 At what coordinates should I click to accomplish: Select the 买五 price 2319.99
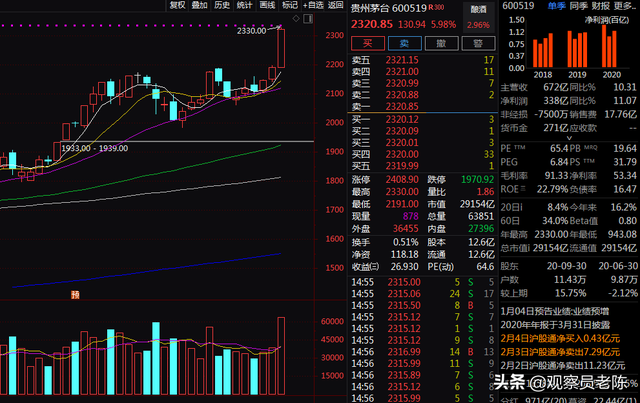click(402, 166)
